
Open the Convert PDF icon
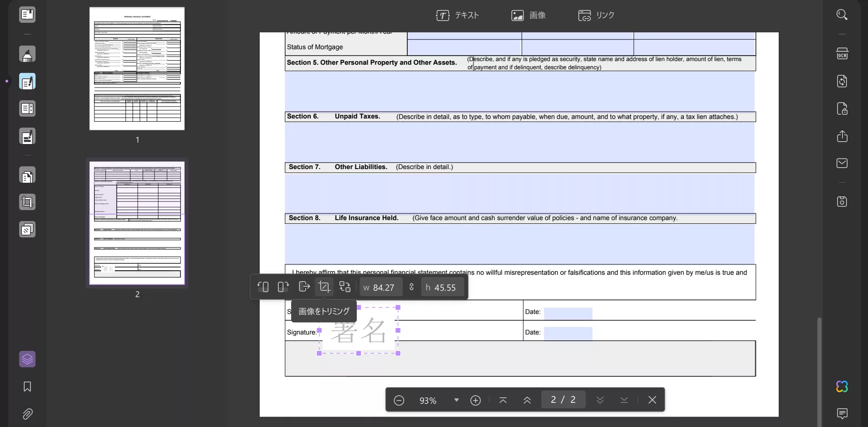pyautogui.click(x=842, y=81)
